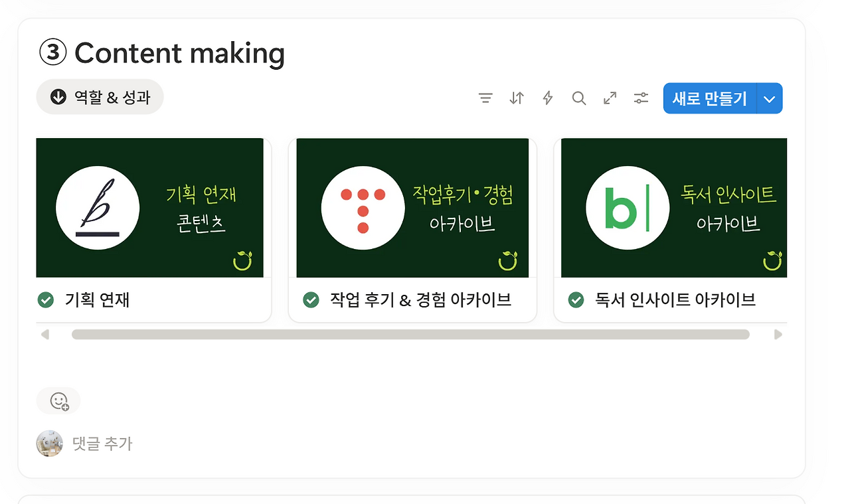
Task: Toggle the status check on 독서 인사이트 아카이브
Action: pyautogui.click(x=575, y=299)
